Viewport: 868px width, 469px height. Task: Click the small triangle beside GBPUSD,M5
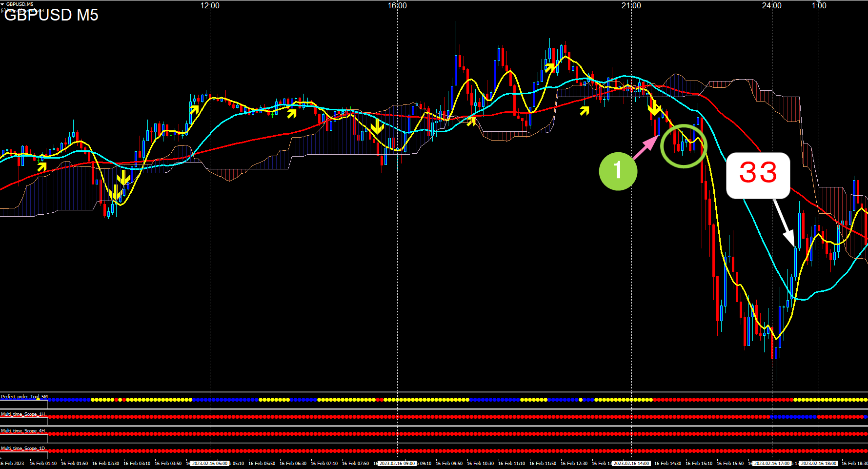click(x=2, y=4)
